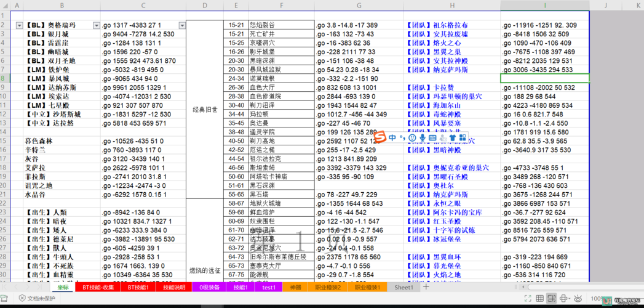Image resolution: width=644 pixels, height=308 pixels.
Task: Open the 职业橙装2 sheet tab
Action: click(328, 287)
